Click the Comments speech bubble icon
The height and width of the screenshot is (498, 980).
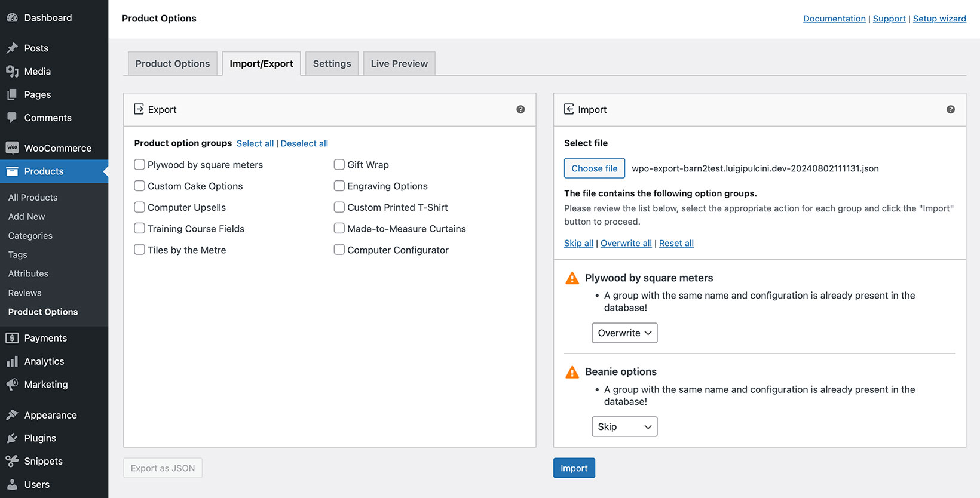(12, 118)
